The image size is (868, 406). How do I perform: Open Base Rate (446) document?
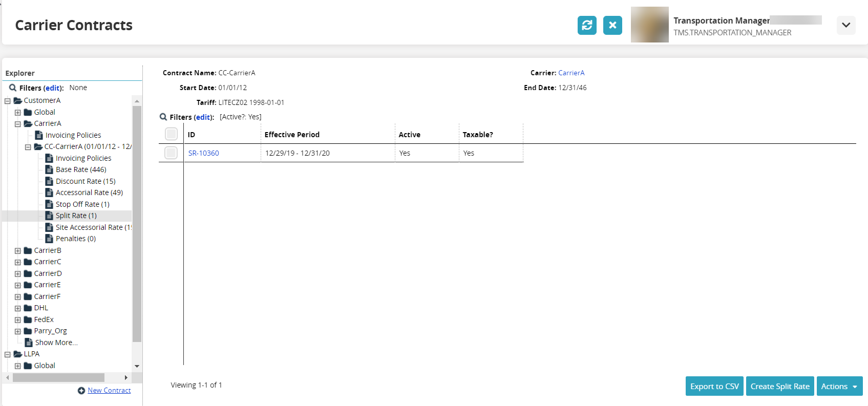click(81, 169)
